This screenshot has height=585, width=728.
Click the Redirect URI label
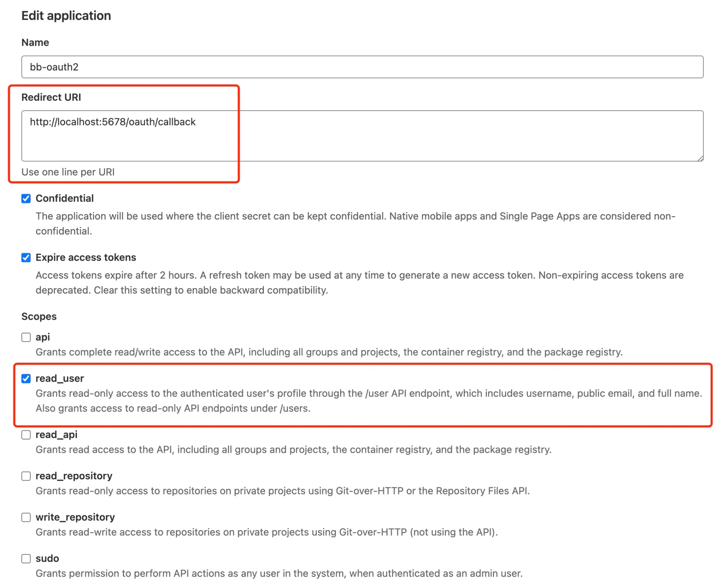coord(51,97)
